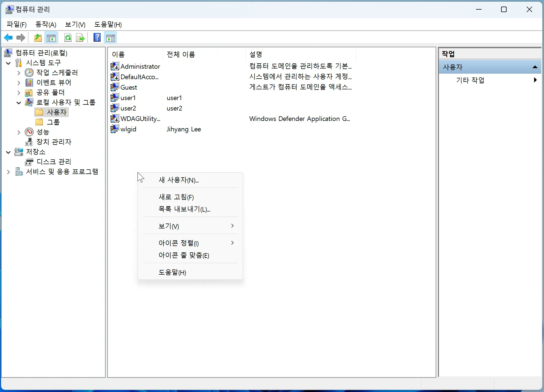Expand the 작업 스케줄러 node
Screen dimensions: 544x392
(x=19, y=73)
